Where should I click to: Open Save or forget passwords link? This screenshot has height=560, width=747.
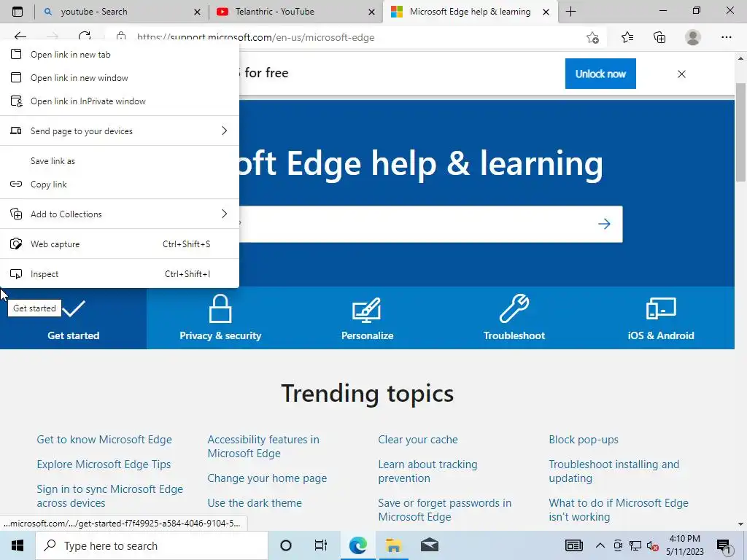445,510
